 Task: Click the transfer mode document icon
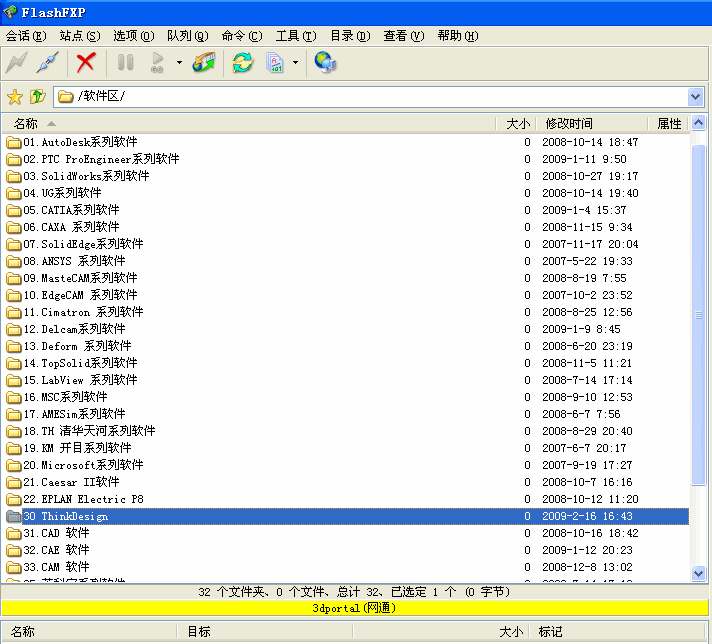click(x=275, y=62)
